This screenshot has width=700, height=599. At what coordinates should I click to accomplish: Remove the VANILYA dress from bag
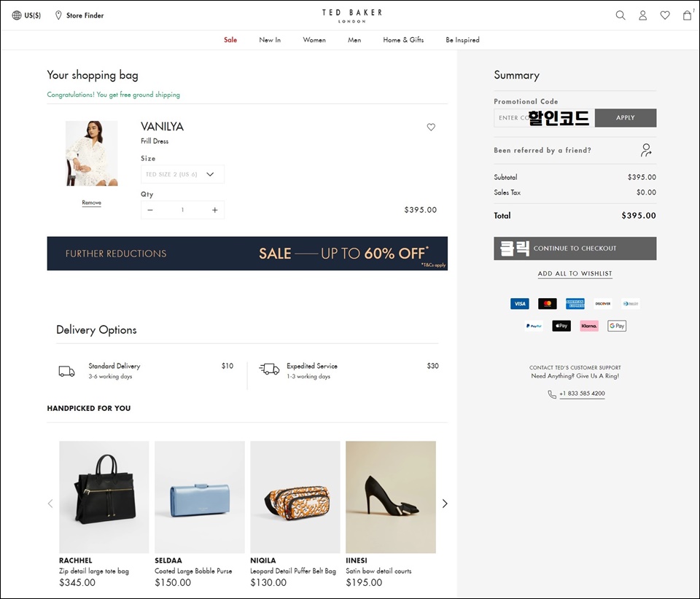click(92, 203)
